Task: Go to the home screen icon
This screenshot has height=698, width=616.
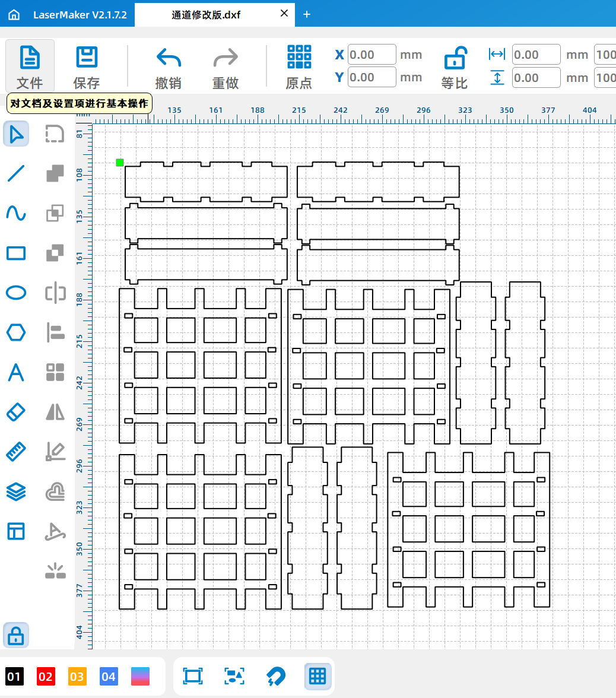Action: pyautogui.click(x=14, y=15)
